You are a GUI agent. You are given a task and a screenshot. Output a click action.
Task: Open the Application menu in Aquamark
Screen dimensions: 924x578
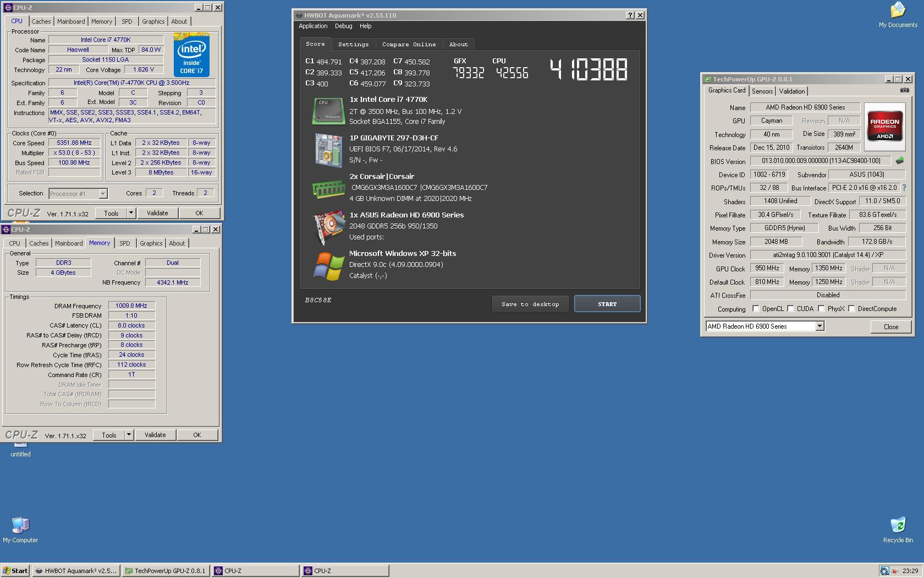[x=313, y=26]
